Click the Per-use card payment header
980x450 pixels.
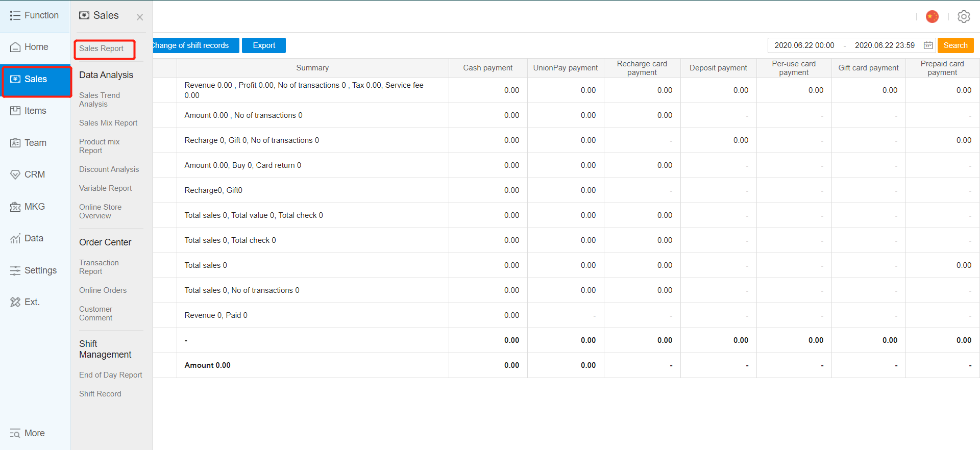click(x=794, y=68)
